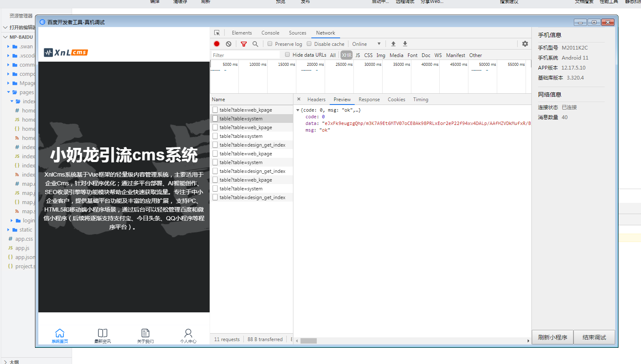Check the Hide data URLs option
This screenshot has height=364, width=641.
[x=288, y=55]
